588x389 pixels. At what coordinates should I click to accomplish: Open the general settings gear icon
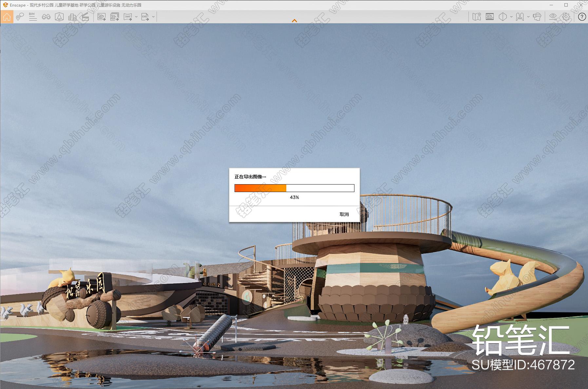coord(566,16)
